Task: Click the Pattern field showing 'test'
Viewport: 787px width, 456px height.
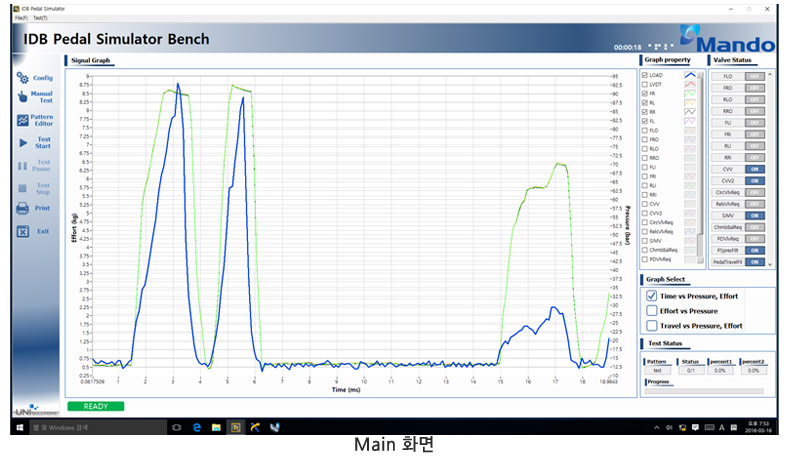Action: [657, 371]
